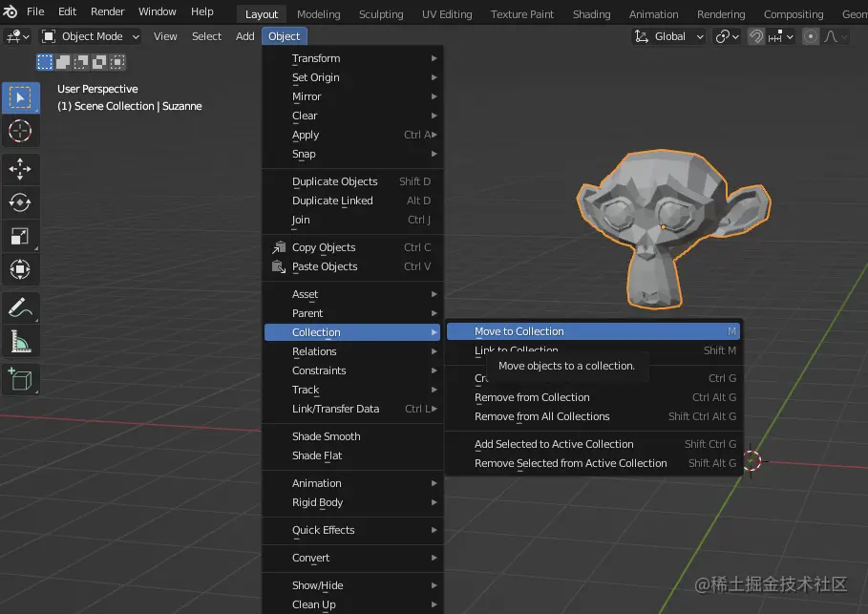The image size is (868, 614).
Task: Open the viewport Select menu
Action: click(206, 36)
